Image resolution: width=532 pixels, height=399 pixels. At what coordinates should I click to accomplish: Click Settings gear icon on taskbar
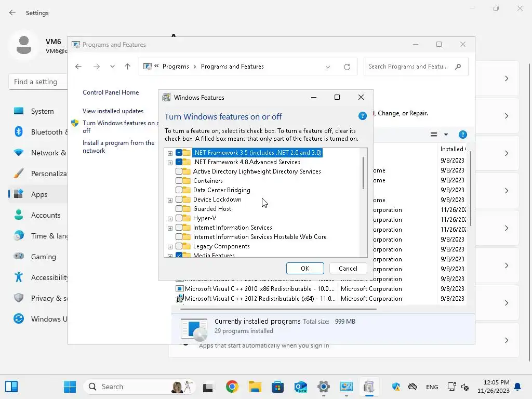323,387
